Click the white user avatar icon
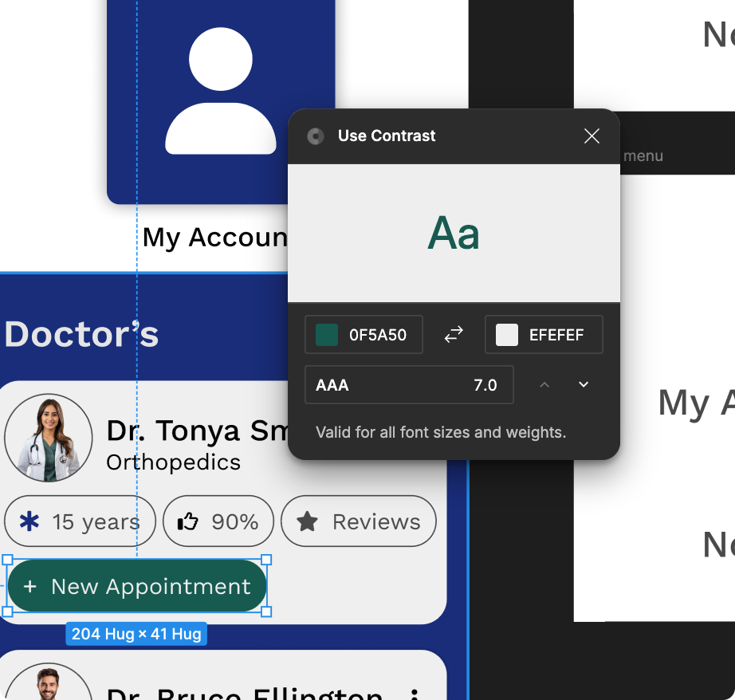735x700 pixels. pyautogui.click(x=220, y=90)
